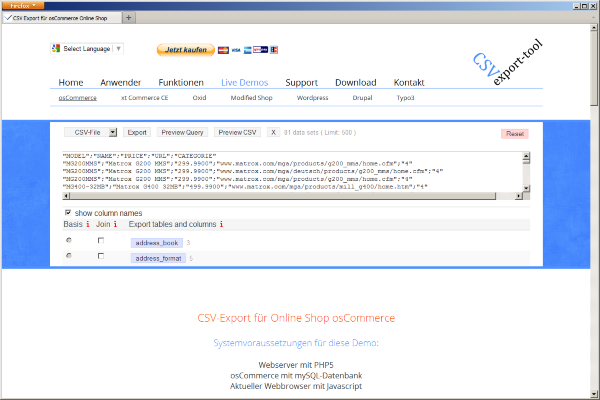Click the pink Reset button
Viewport: 600px width, 400px height.
[515, 134]
